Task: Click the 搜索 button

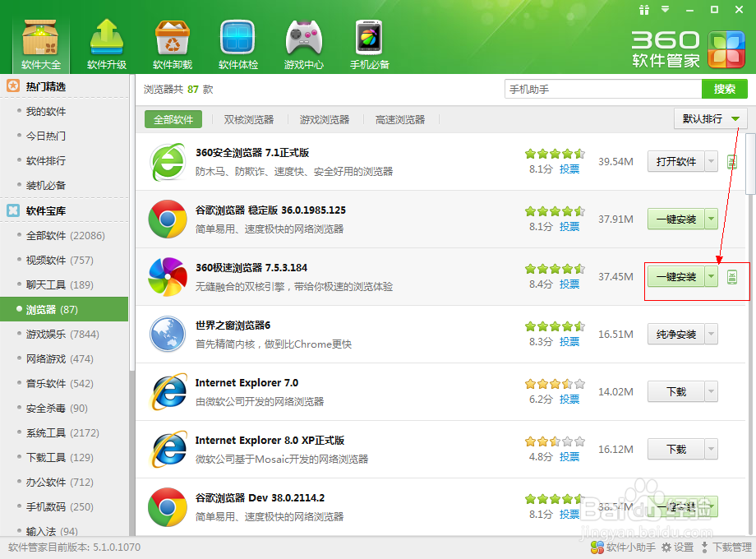Action: pyautogui.click(x=724, y=88)
